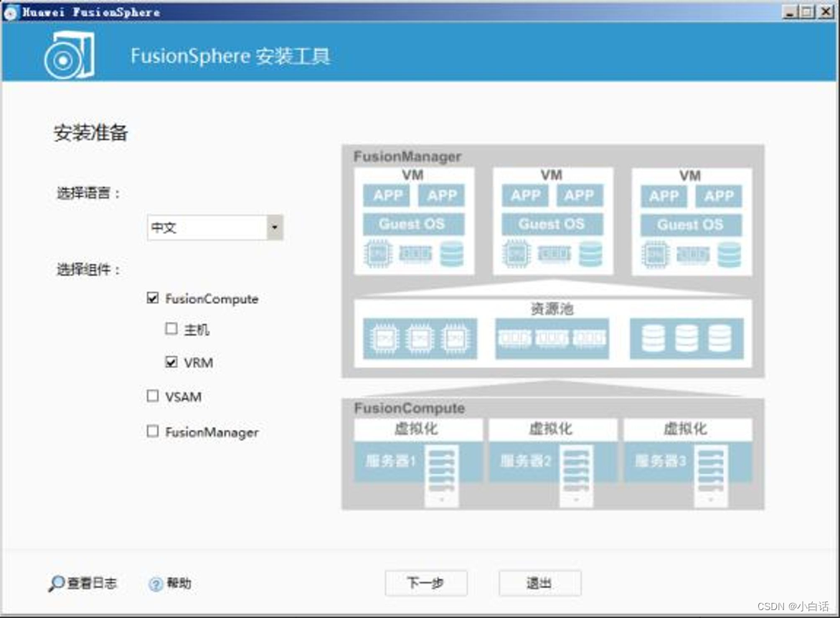
Task: Check the FusionManager component checkbox
Action: [x=153, y=431]
